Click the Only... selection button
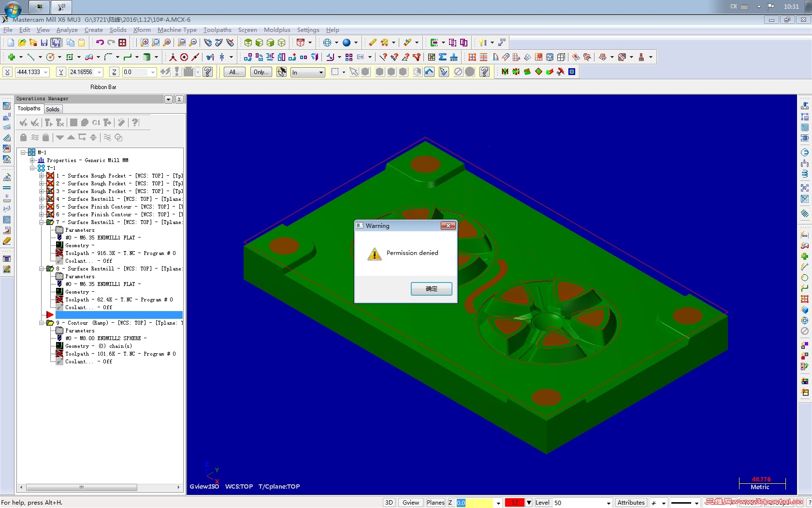The width and height of the screenshot is (812, 508). [x=261, y=72]
